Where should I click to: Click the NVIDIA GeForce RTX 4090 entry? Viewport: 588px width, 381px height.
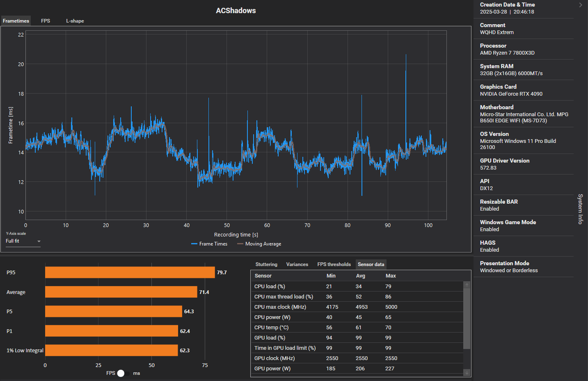[511, 94]
